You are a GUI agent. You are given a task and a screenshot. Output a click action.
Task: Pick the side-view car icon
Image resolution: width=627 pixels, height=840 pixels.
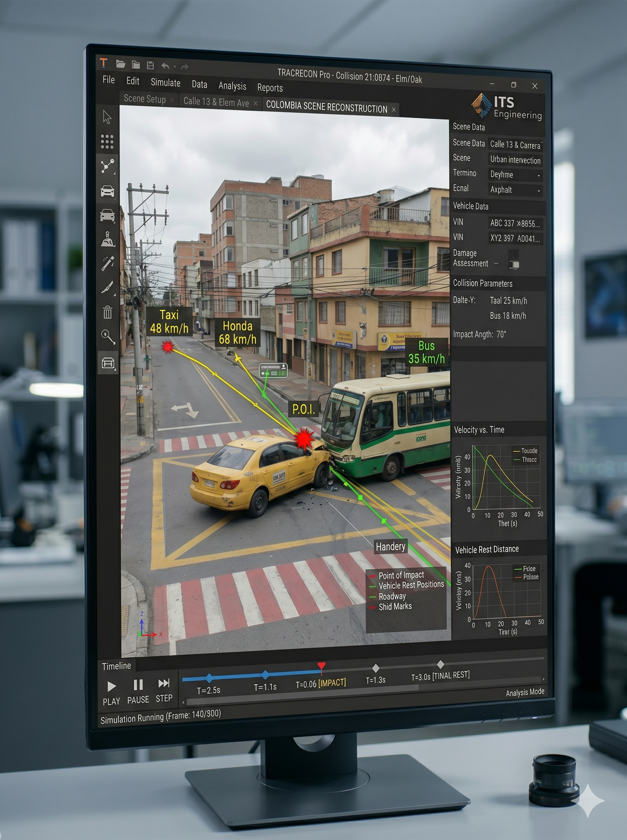pos(107,215)
